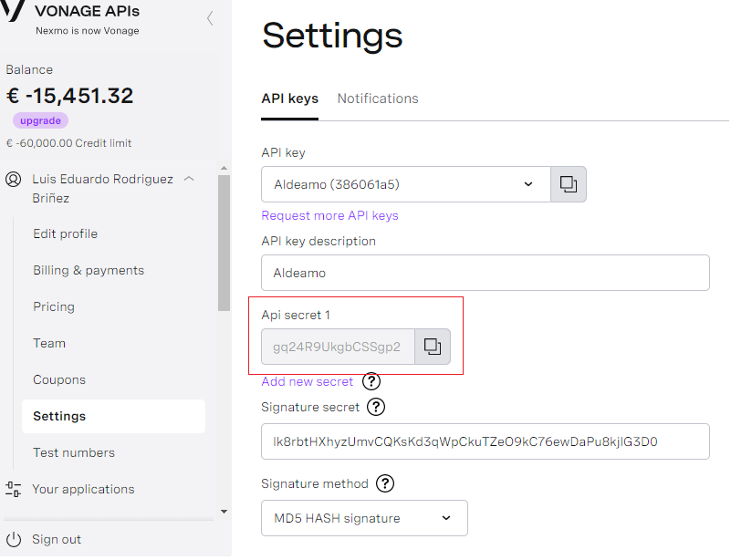The height and width of the screenshot is (560, 731).
Task: Focus the API key description field
Action: pos(486,273)
